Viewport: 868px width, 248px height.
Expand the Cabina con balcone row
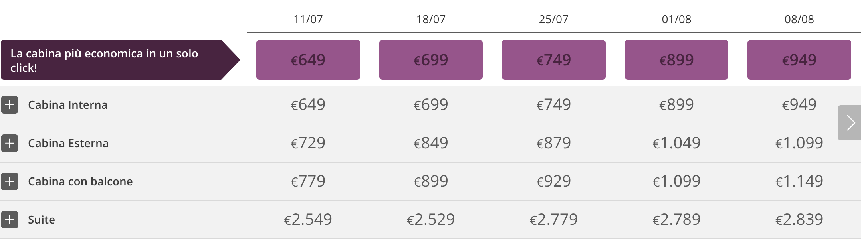[10, 181]
